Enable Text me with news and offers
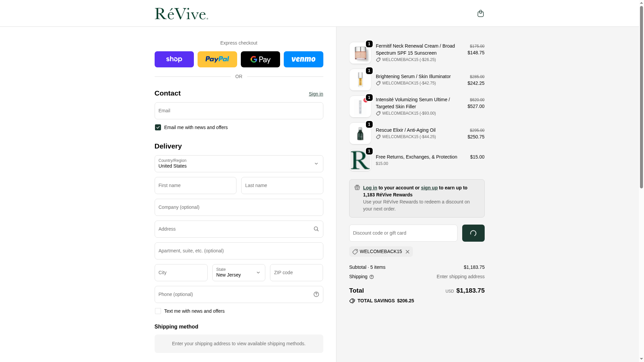644x362 pixels. tap(158, 311)
